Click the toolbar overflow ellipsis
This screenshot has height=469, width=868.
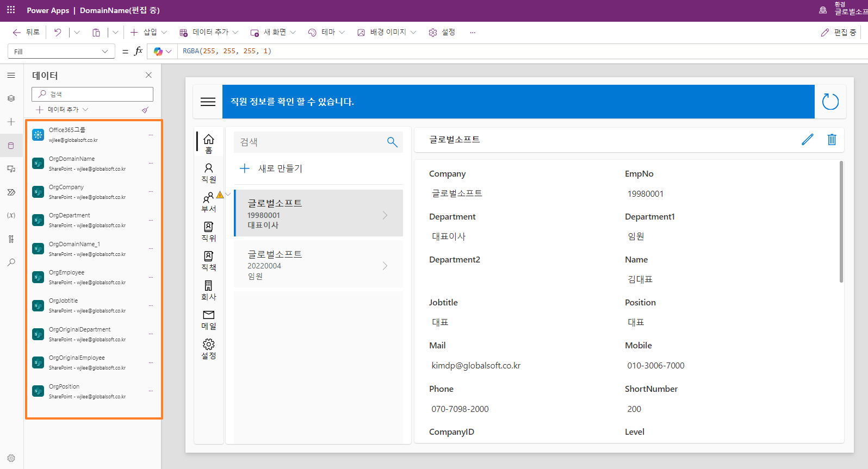pos(473,33)
